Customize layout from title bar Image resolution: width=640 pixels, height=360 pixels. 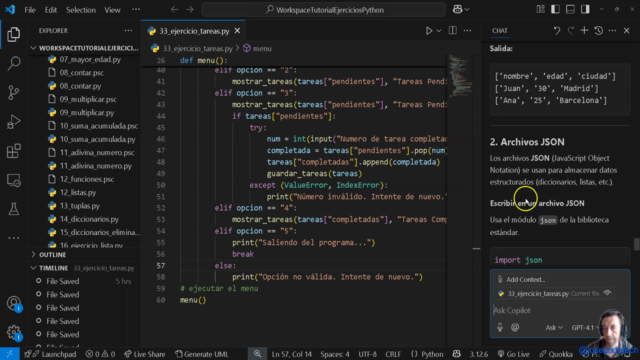[540, 9]
